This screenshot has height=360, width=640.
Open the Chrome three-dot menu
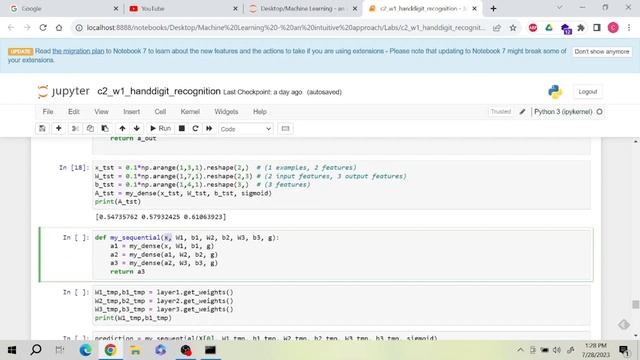pyautogui.click(x=629, y=28)
